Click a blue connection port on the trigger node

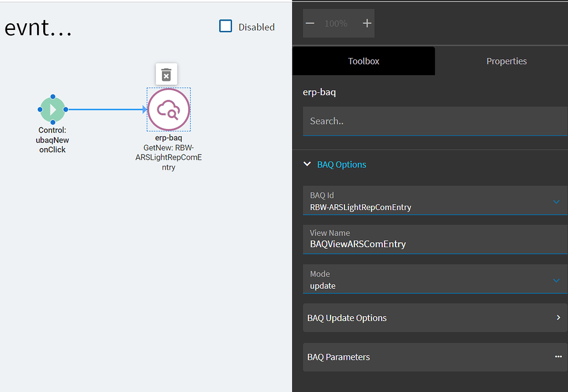pos(67,109)
